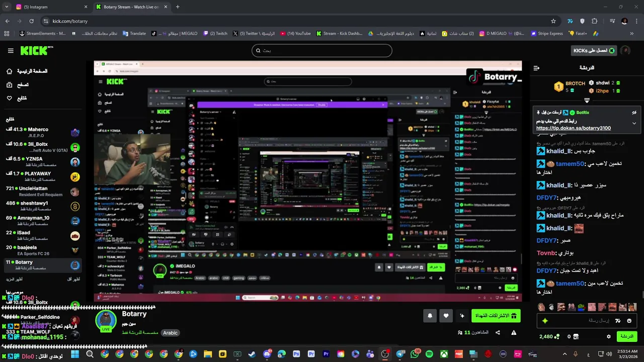Click BROTCH in the leaderboard
The width and height of the screenshot is (644, 362).
(575, 83)
